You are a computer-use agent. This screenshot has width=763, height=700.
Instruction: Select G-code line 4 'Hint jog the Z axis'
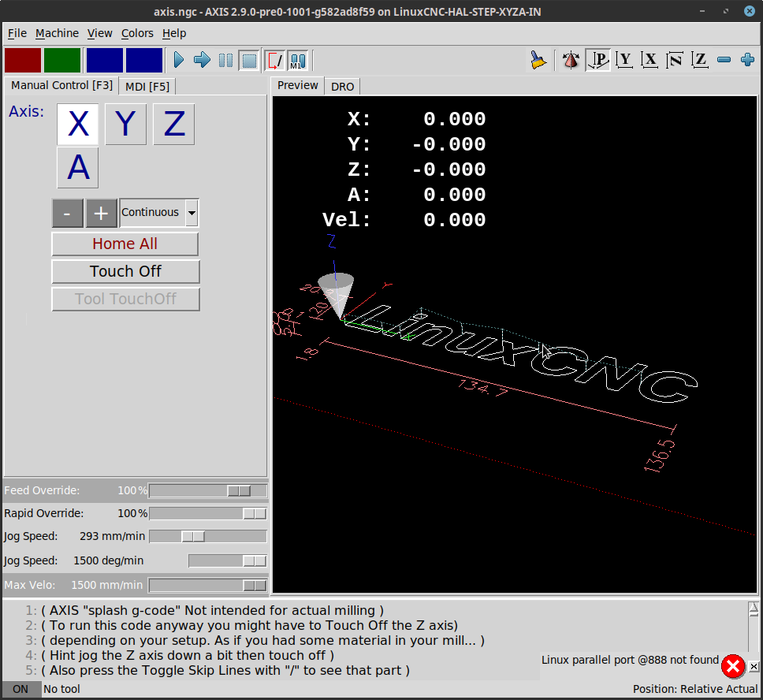click(x=188, y=656)
